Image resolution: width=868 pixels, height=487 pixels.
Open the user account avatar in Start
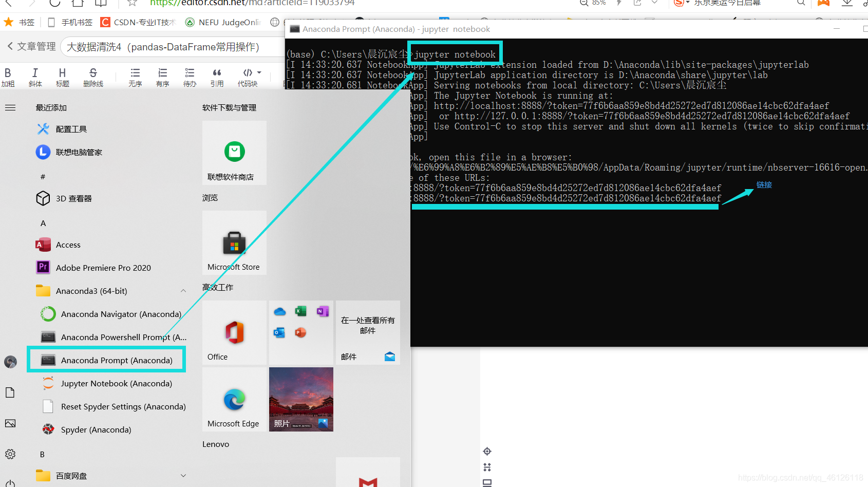(x=10, y=362)
